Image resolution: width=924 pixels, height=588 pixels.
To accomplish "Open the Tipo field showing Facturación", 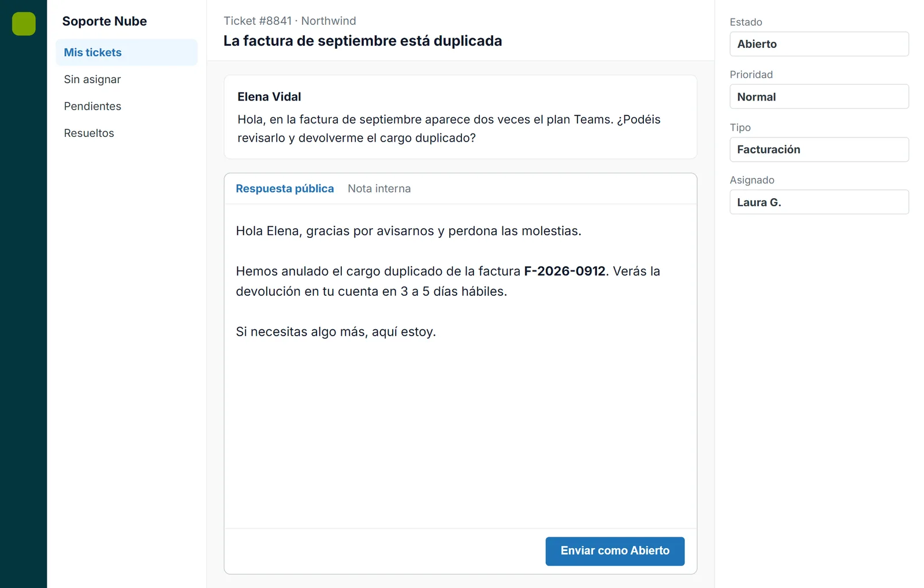I will (x=819, y=150).
